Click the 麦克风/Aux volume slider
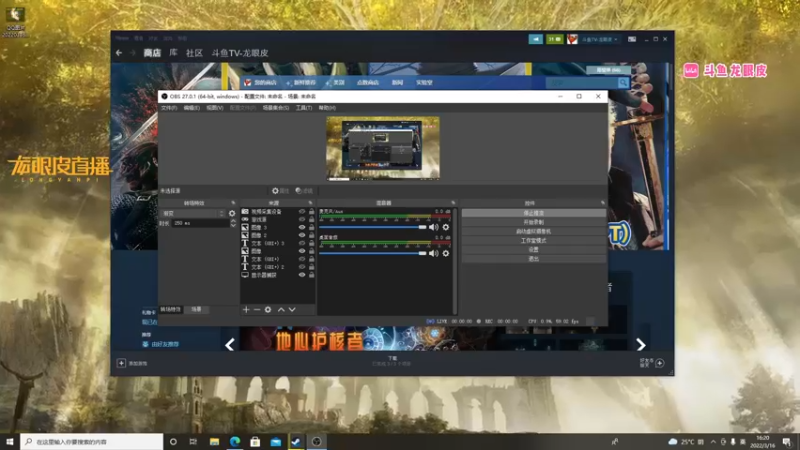The width and height of the screenshot is (800, 450). coord(373,227)
